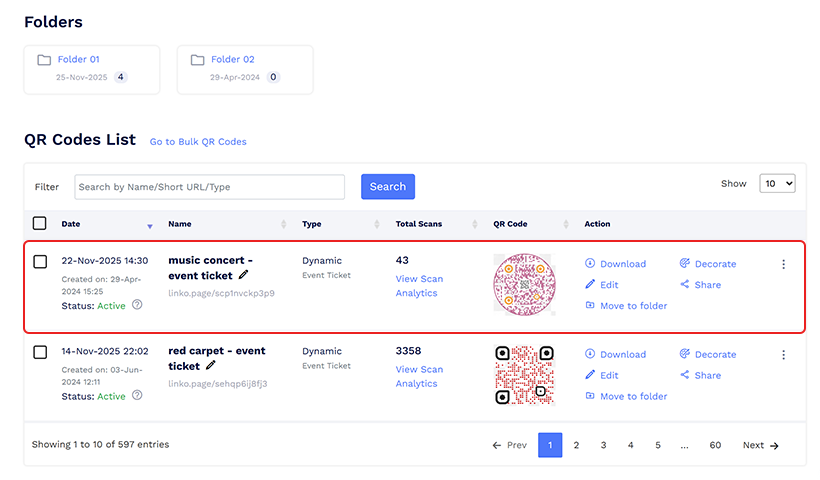The height and width of the screenshot is (480, 820).
Task: Click status help icon for music concert
Action: coord(137,305)
